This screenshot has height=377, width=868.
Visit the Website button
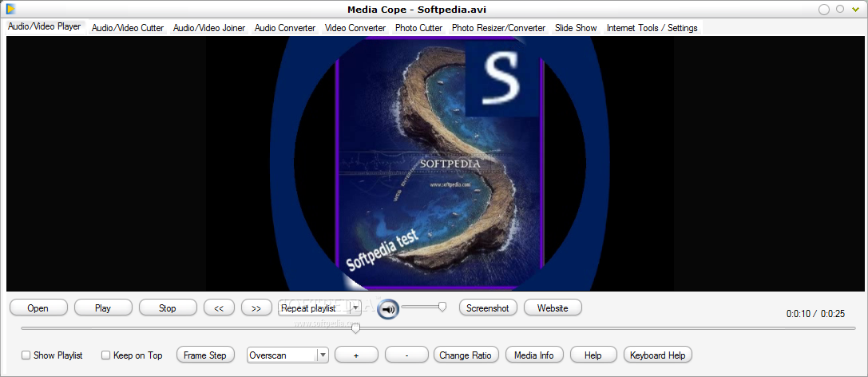[x=553, y=308]
